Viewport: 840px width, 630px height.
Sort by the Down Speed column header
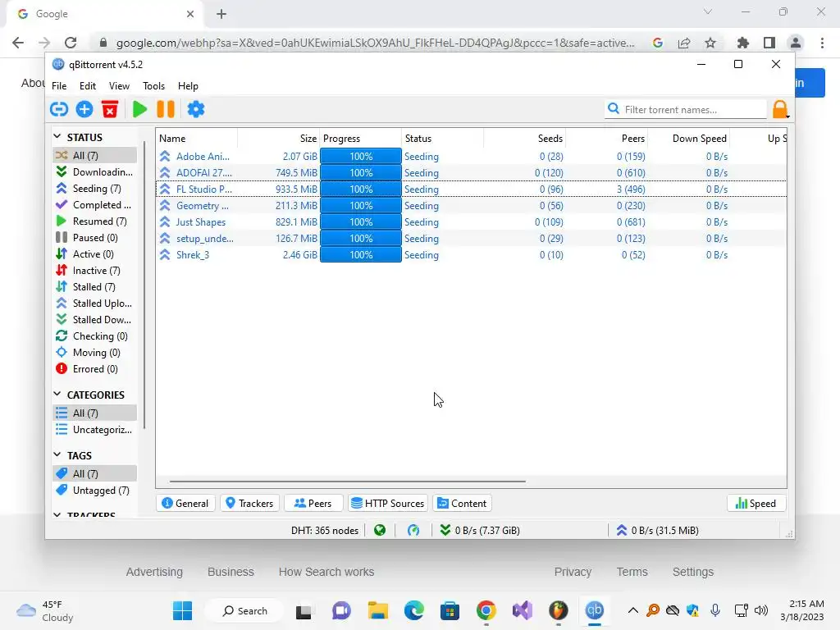(x=688, y=138)
